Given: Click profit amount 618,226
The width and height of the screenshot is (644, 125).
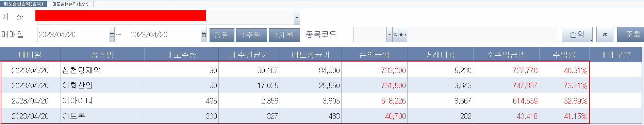Looking at the screenshot, I should (x=393, y=101).
